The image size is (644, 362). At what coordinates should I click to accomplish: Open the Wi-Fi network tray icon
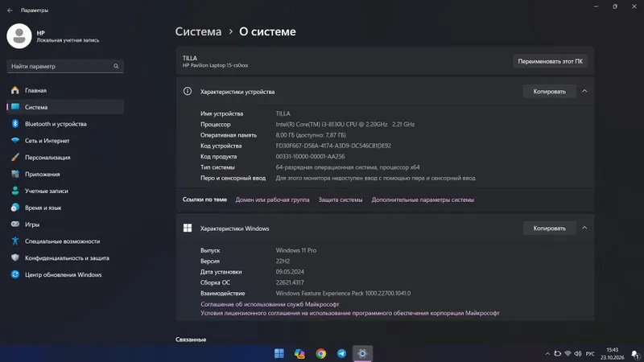(568, 353)
